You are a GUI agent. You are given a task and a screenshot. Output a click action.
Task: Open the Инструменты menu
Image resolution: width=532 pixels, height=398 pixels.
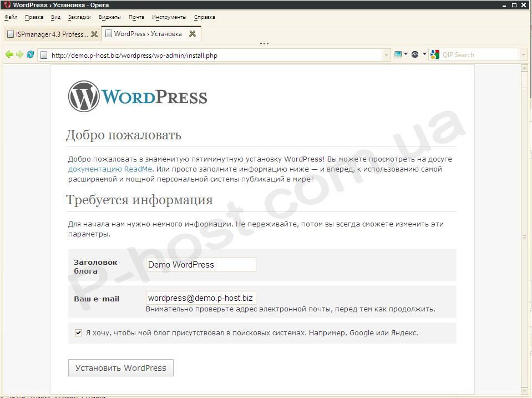169,17
